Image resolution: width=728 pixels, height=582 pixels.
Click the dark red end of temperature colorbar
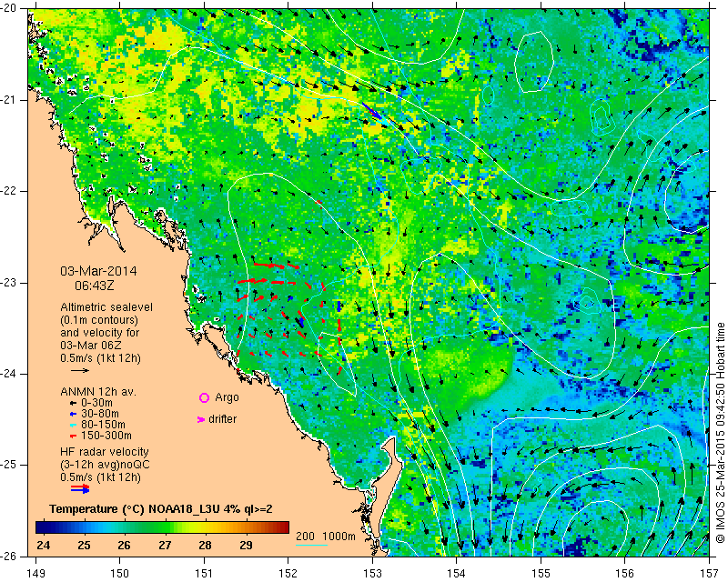[x=283, y=527]
